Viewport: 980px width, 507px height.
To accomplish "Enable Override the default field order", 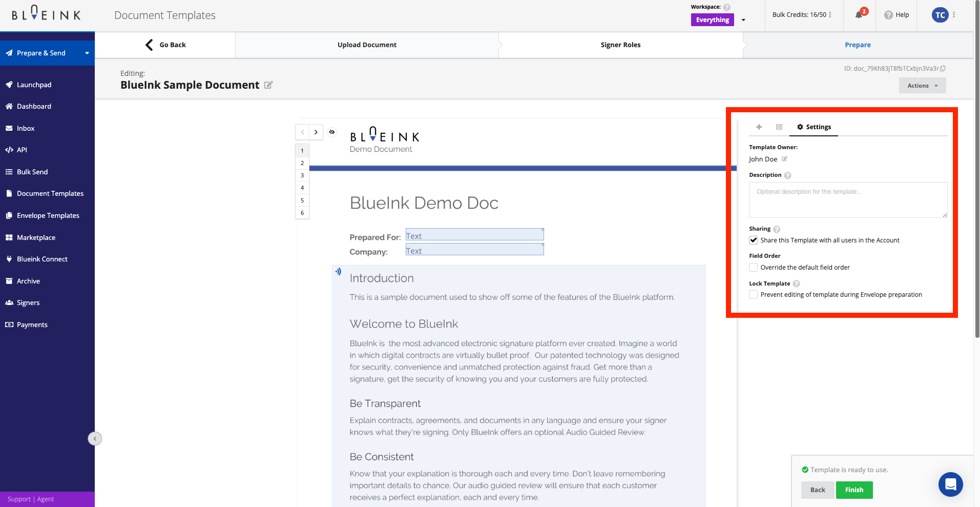I will pos(754,267).
